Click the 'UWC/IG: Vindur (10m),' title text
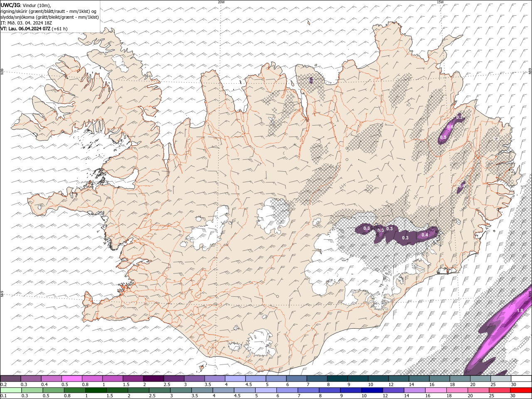 pyautogui.click(x=26, y=5)
